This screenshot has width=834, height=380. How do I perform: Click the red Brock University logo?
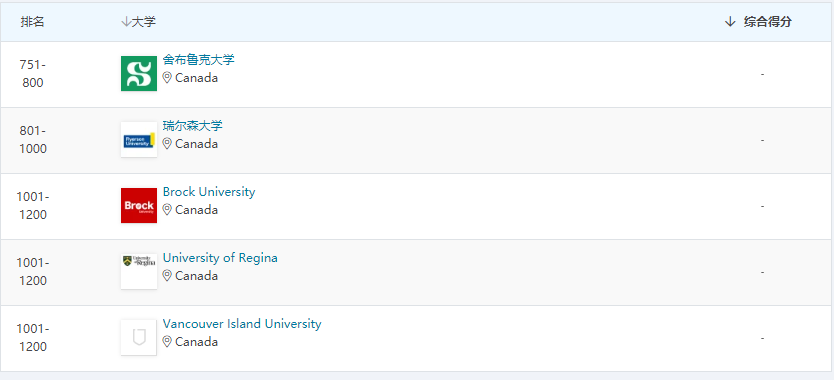point(139,205)
